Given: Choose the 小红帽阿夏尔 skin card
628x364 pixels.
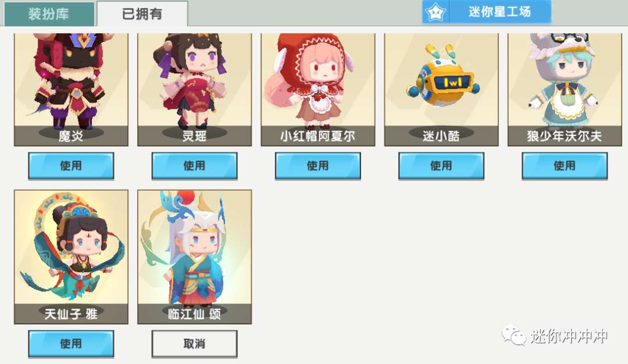Looking at the screenshot, I should tap(318, 90).
